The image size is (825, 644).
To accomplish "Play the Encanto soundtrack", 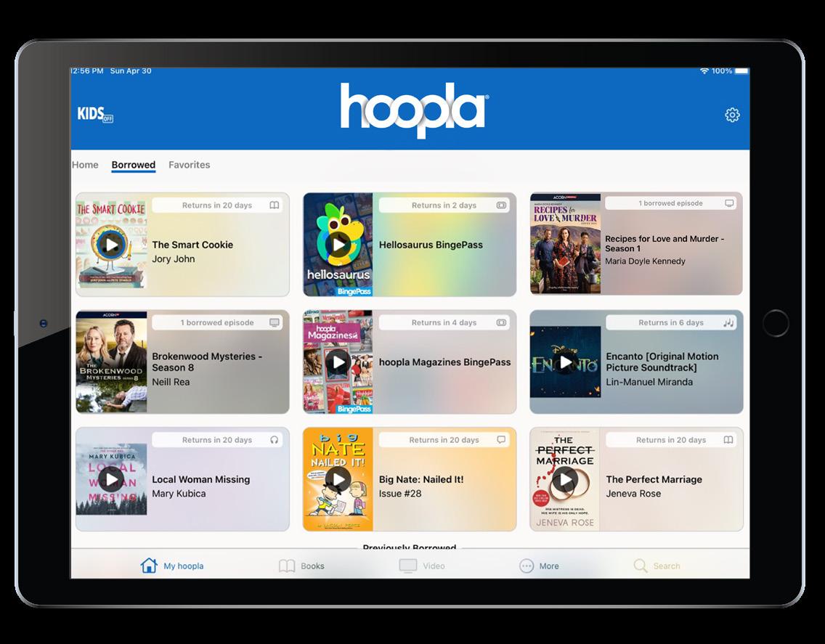I will [565, 362].
